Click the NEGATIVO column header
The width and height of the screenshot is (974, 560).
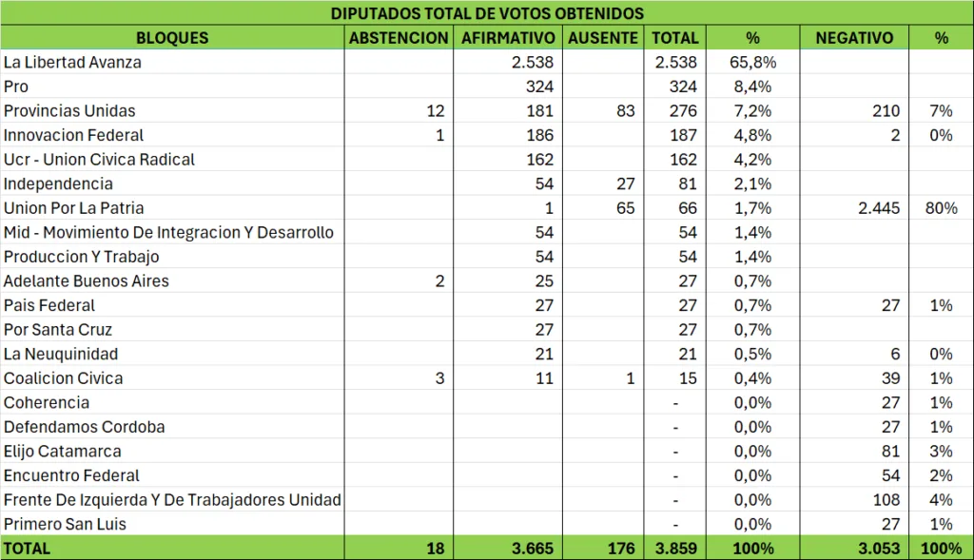pos(854,38)
